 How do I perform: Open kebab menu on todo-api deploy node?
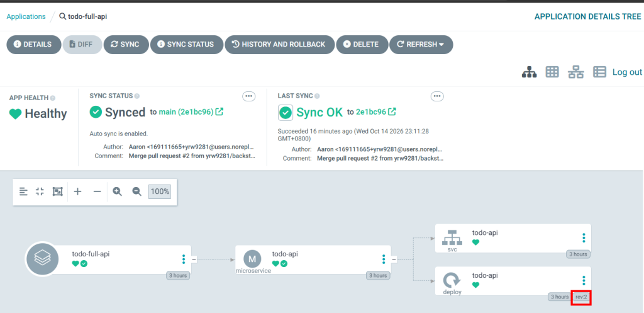(584, 280)
